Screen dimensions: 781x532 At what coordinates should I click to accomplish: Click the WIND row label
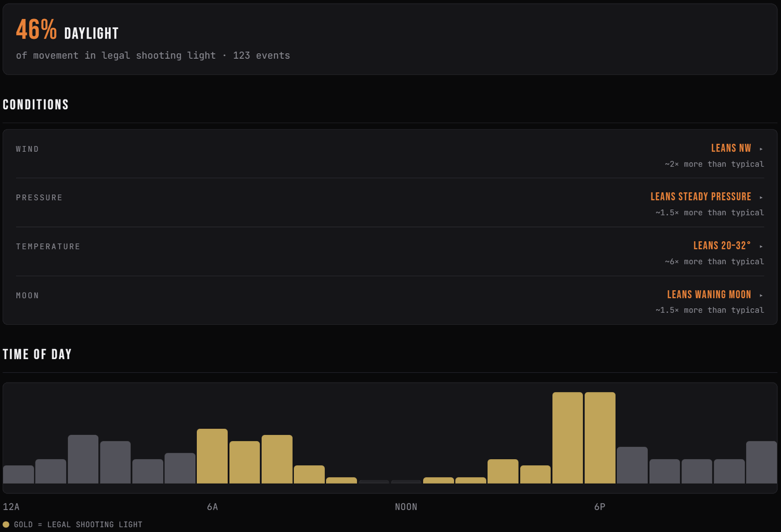tap(27, 149)
